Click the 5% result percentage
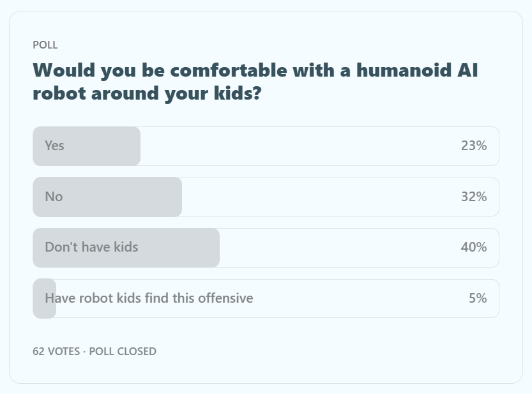 tap(477, 298)
